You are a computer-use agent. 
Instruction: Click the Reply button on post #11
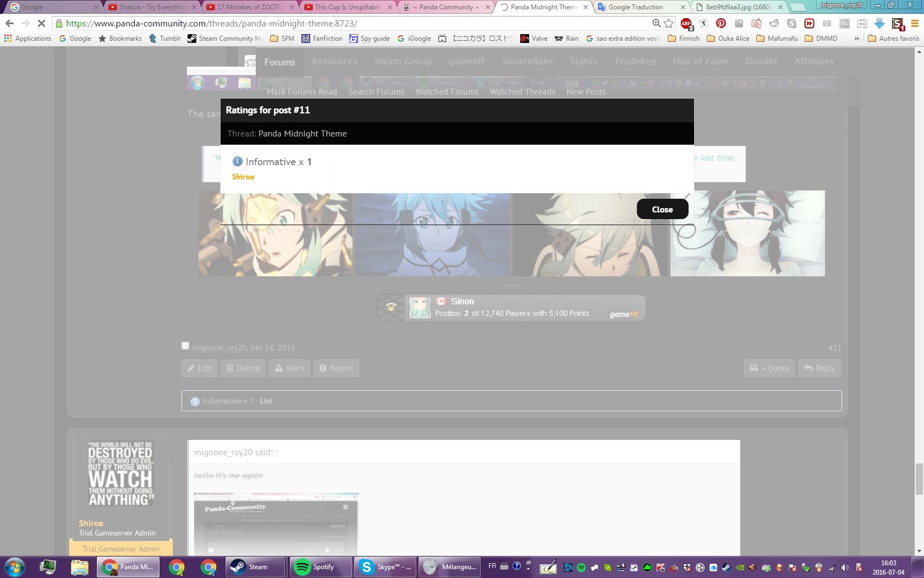pos(820,368)
